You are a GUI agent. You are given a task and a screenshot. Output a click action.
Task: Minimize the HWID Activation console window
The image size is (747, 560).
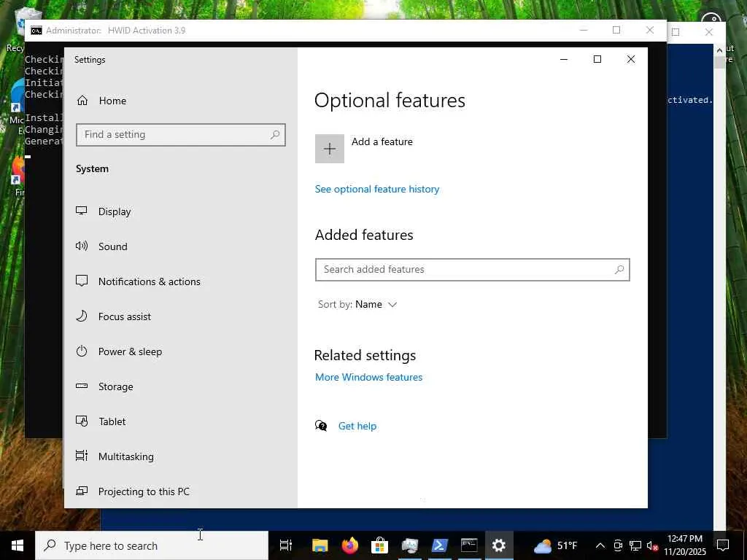point(584,30)
